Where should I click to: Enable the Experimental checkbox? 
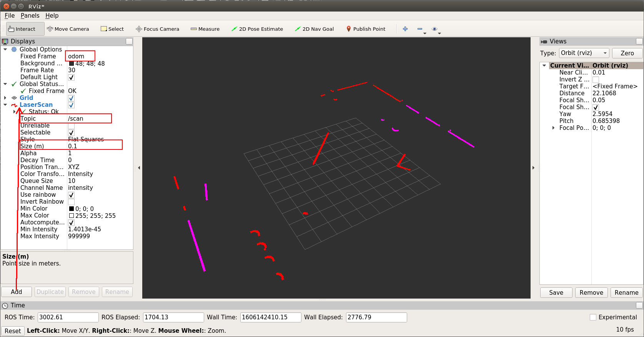point(593,317)
